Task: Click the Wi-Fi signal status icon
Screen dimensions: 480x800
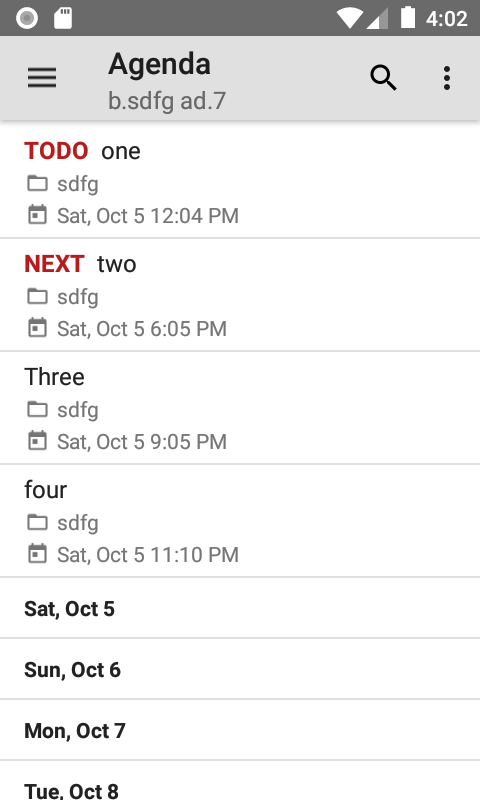Action: click(349, 18)
